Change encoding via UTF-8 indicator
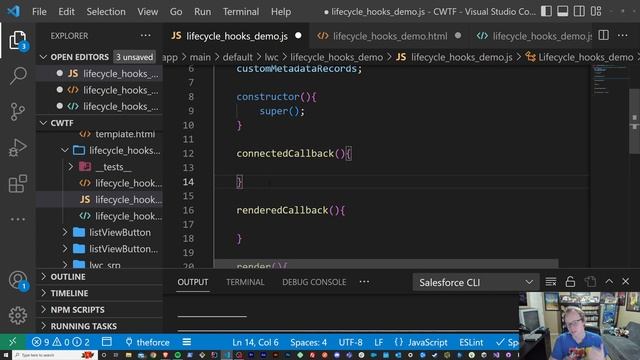 point(350,342)
